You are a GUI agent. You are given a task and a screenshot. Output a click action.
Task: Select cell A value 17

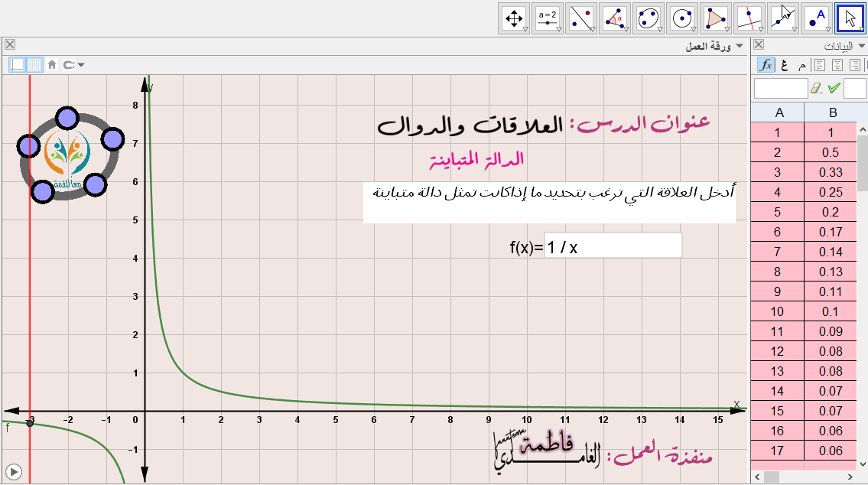pyautogui.click(x=777, y=451)
